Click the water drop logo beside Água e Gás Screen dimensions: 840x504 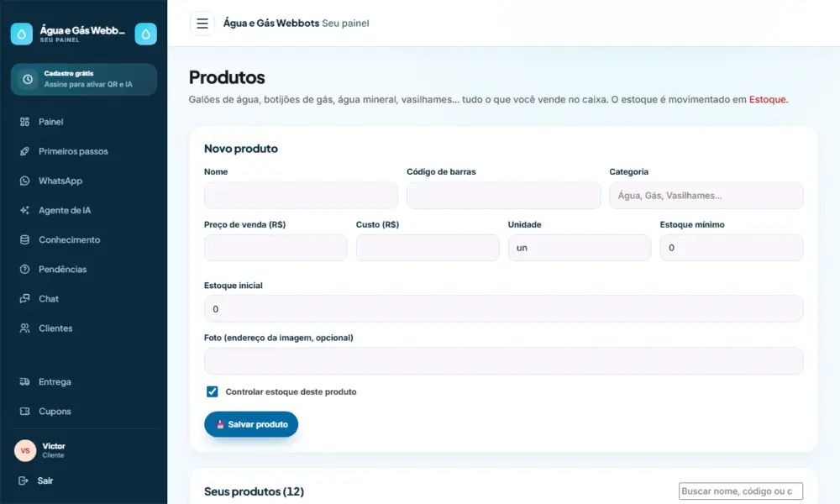tap(22, 34)
